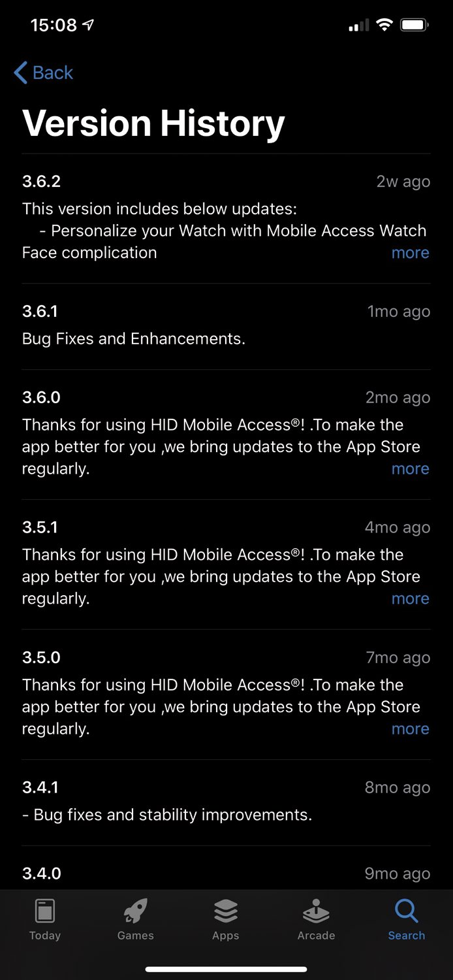This screenshot has height=980, width=453.
Task: Tap the home indicator bar
Action: point(226,969)
